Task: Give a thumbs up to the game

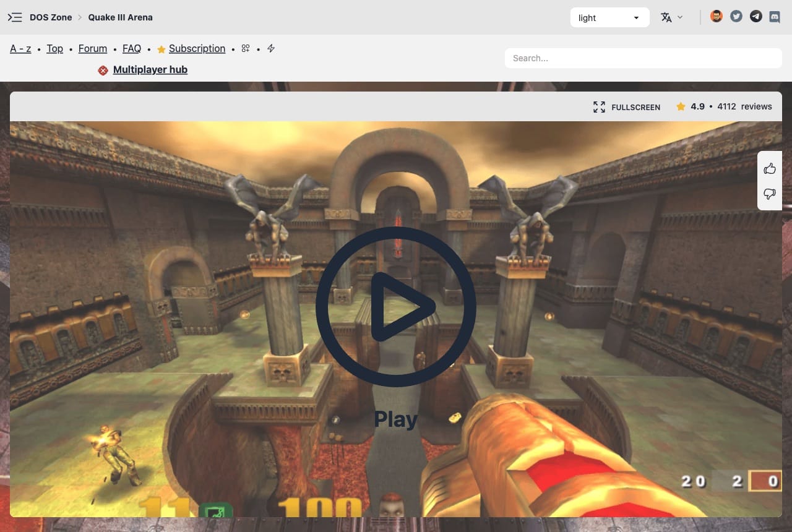Action: [770, 168]
